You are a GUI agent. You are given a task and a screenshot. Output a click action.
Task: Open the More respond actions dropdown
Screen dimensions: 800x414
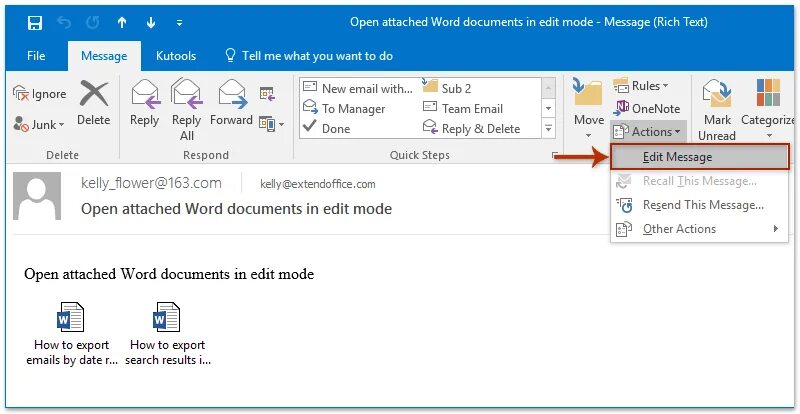point(271,124)
